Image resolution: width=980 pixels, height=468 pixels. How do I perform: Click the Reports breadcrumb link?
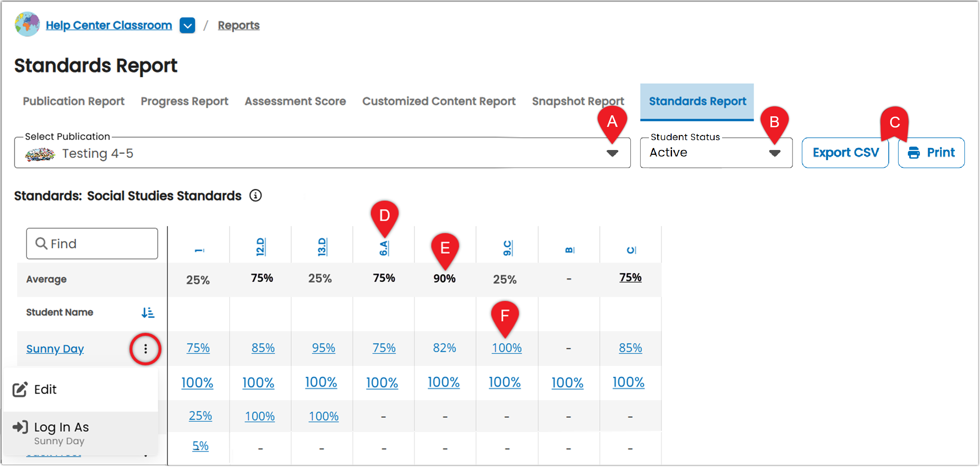(x=239, y=26)
